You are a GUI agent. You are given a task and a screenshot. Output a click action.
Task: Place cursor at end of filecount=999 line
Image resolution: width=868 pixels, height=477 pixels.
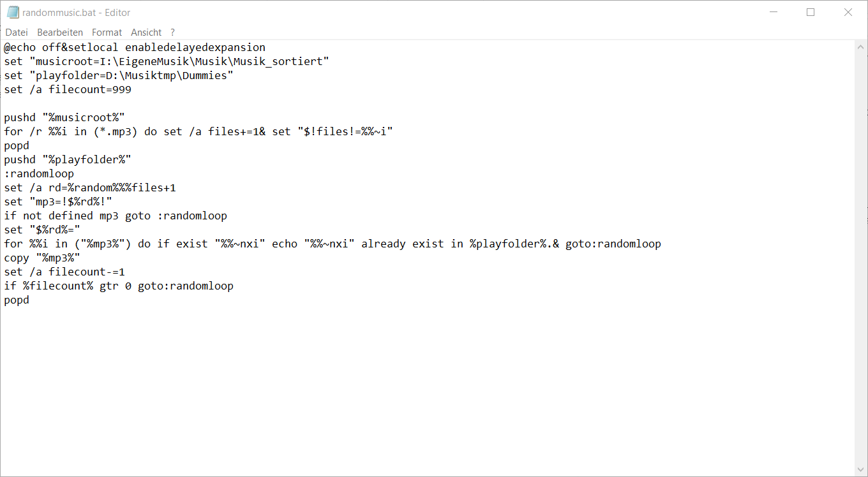(132, 89)
